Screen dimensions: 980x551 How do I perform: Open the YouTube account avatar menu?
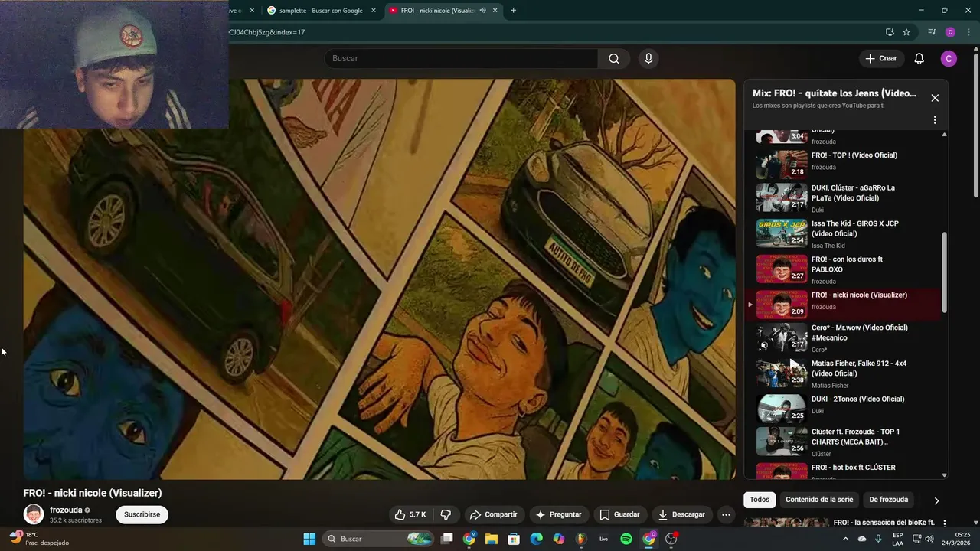pos(949,59)
